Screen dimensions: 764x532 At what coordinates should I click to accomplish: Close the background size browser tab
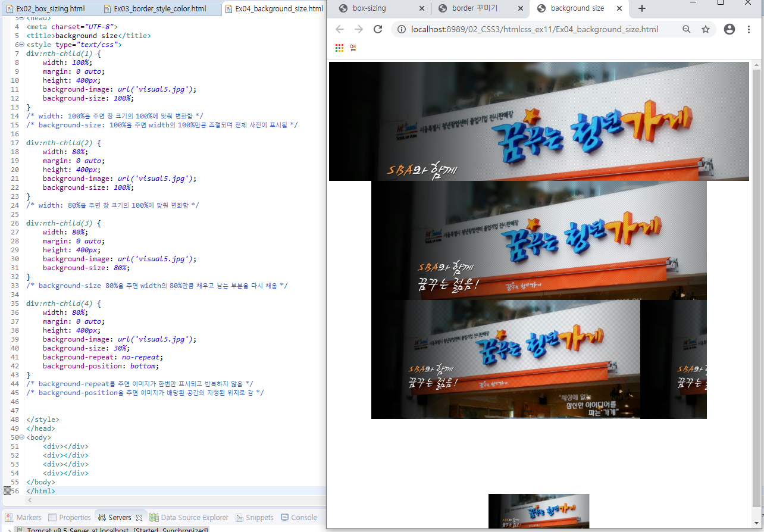click(619, 8)
